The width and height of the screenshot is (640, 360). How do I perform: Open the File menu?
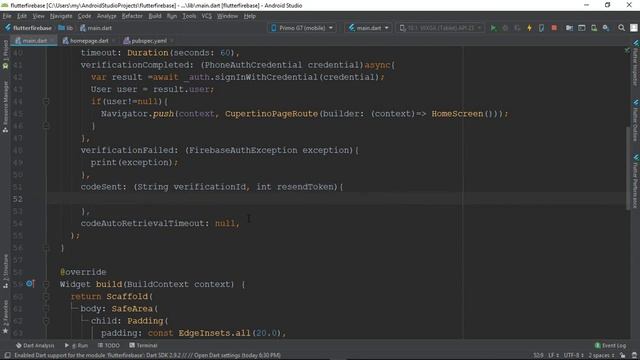pos(7,16)
